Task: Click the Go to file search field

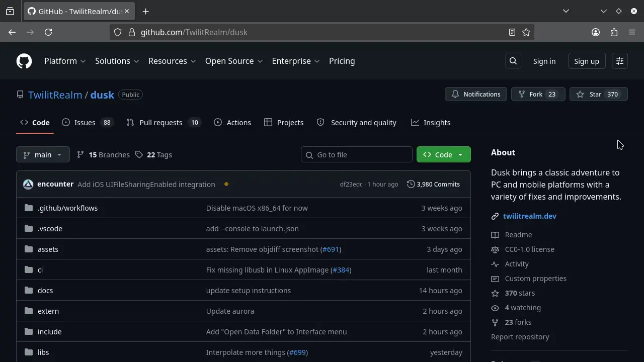Action: (x=357, y=154)
